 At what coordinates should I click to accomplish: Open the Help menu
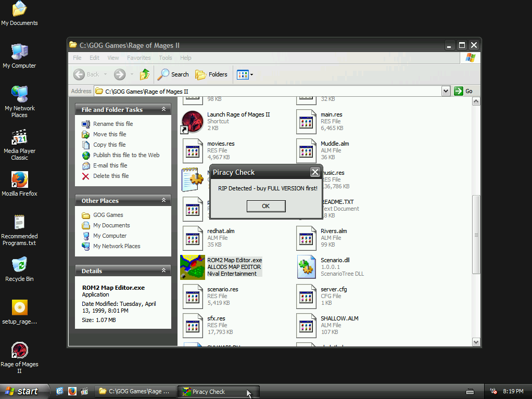[186, 58]
